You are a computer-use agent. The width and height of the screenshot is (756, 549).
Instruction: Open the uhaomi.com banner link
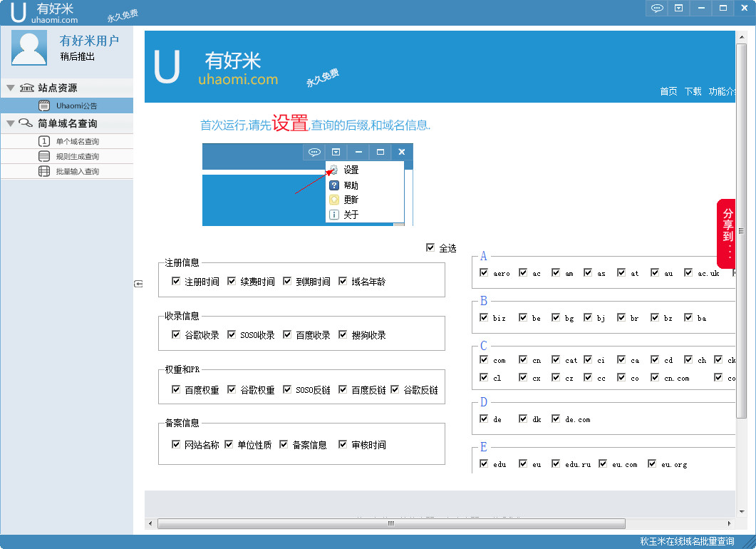tap(238, 79)
